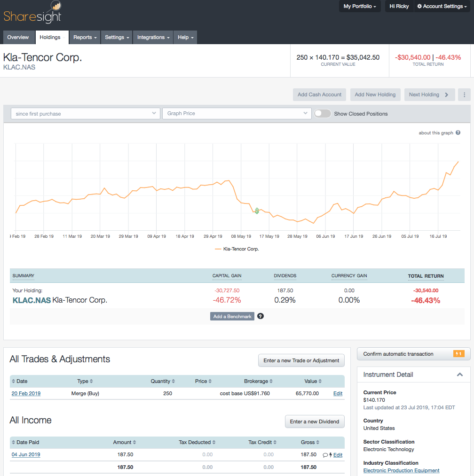Viewport: 474px width, 476px height.
Task: Click Enter a new Dividend
Action: (x=314, y=421)
